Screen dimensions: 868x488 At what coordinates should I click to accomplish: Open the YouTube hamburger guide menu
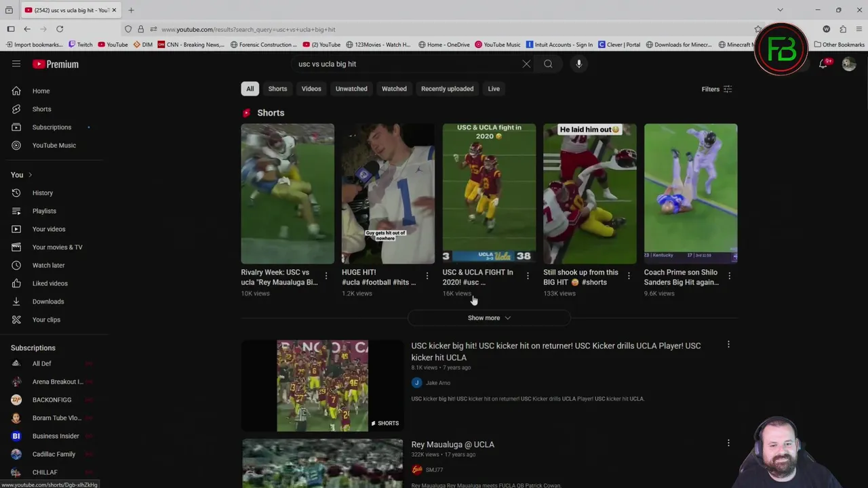click(16, 64)
